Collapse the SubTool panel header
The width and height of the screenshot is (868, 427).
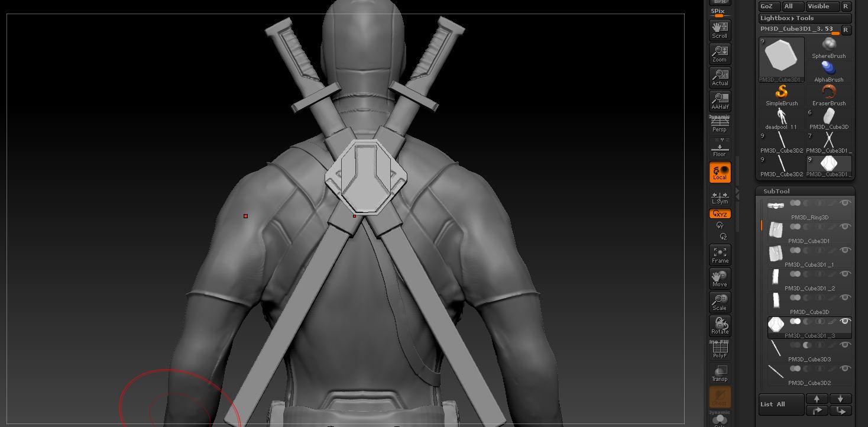[776, 191]
